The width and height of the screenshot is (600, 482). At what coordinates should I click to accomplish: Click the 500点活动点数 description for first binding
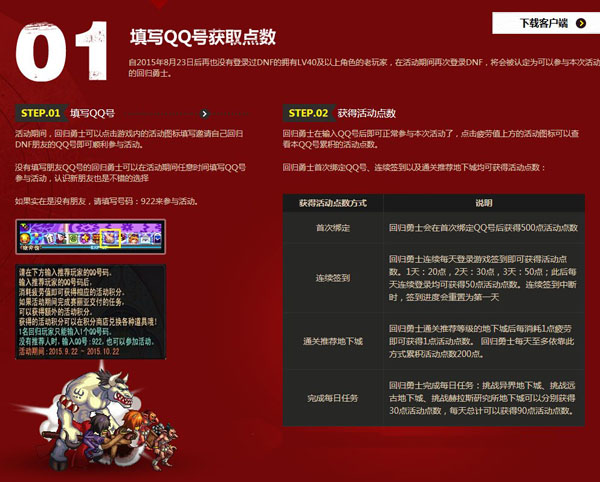(483, 228)
